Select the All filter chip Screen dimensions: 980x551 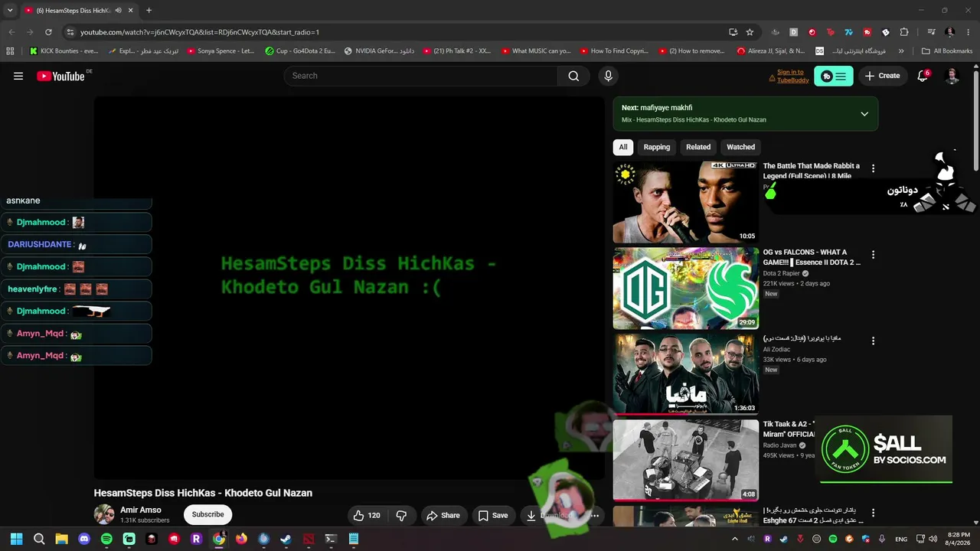(x=623, y=147)
